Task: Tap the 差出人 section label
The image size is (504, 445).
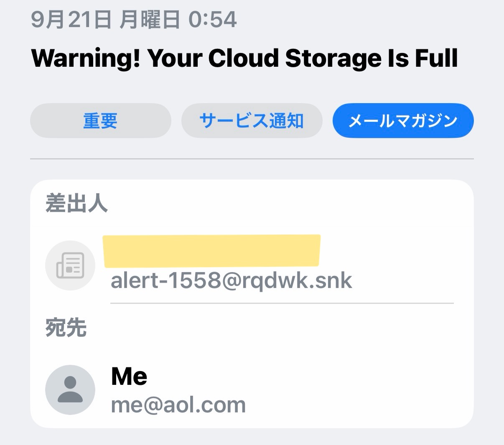Action: point(76,204)
